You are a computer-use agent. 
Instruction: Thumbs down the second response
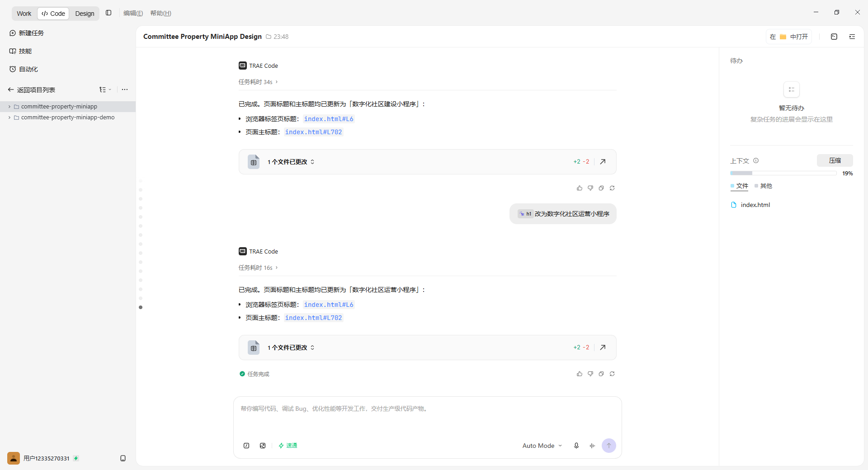(590, 374)
